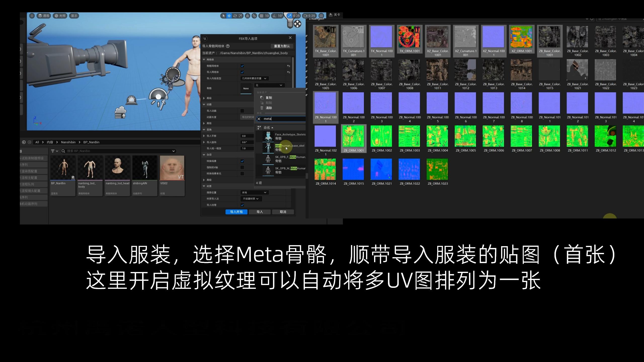Toggle scale snapping icon next to 0.25
This screenshot has height=362, width=644.
pos(290,16)
